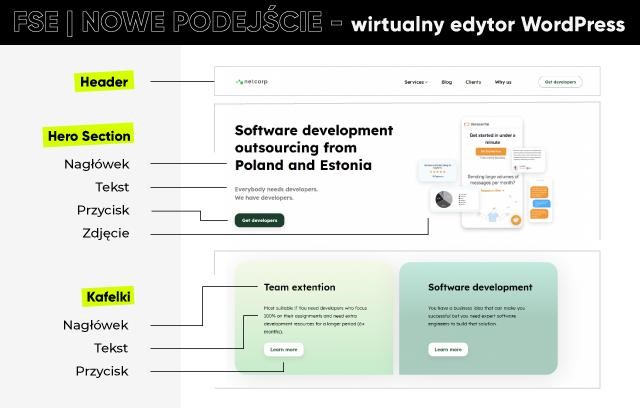Click Learn more in Team extention card
This screenshot has width=640, height=408.
pyautogui.click(x=283, y=349)
